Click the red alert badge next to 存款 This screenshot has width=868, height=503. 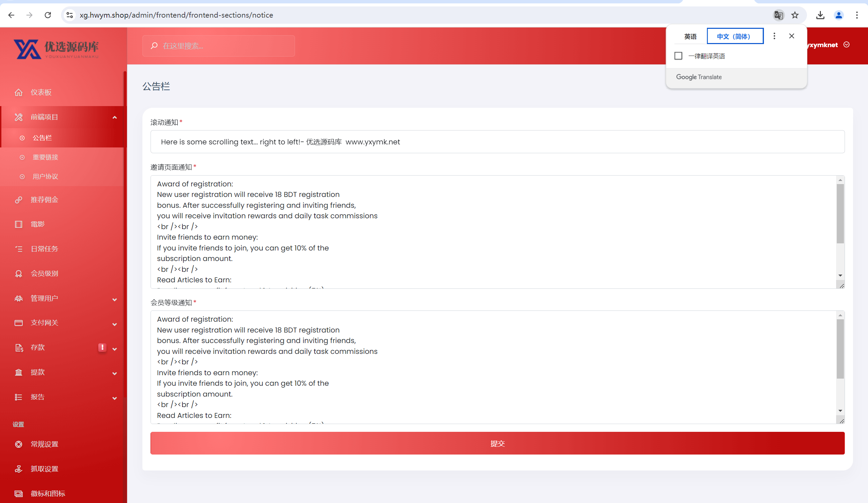102,347
